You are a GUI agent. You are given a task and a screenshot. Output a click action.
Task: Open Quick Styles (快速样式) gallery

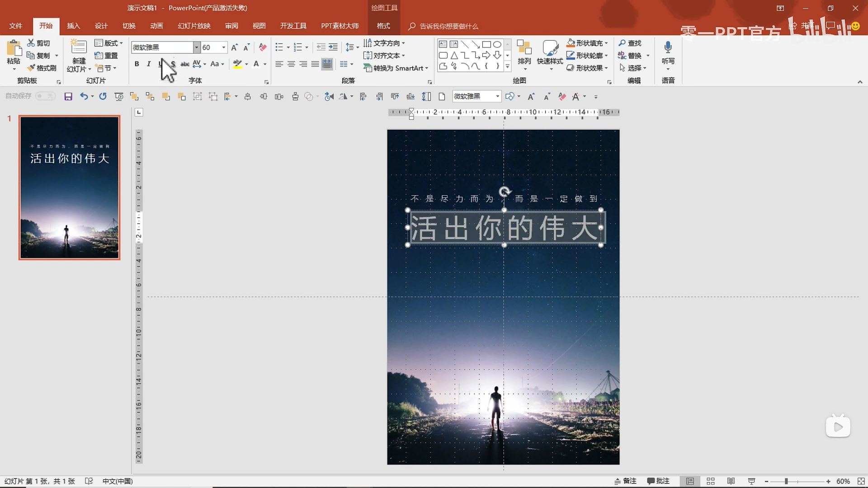click(550, 54)
